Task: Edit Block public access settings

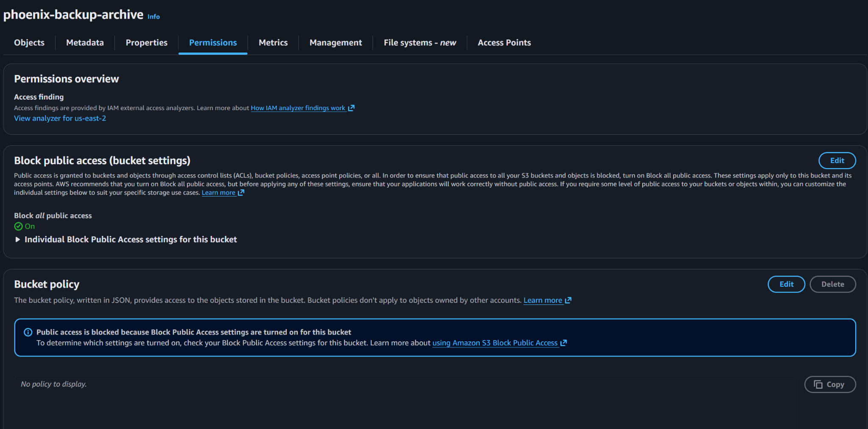Action: tap(837, 161)
